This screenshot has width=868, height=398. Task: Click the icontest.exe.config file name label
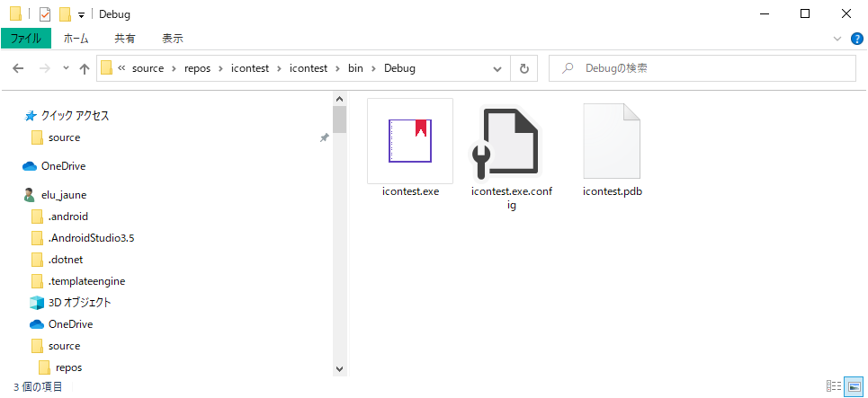click(x=512, y=199)
